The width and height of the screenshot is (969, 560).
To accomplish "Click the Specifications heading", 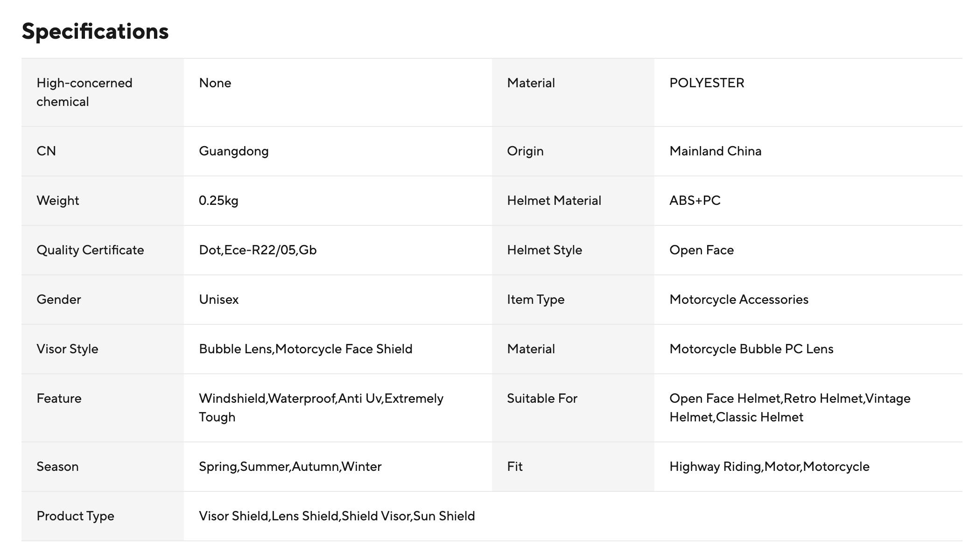I will (95, 32).
